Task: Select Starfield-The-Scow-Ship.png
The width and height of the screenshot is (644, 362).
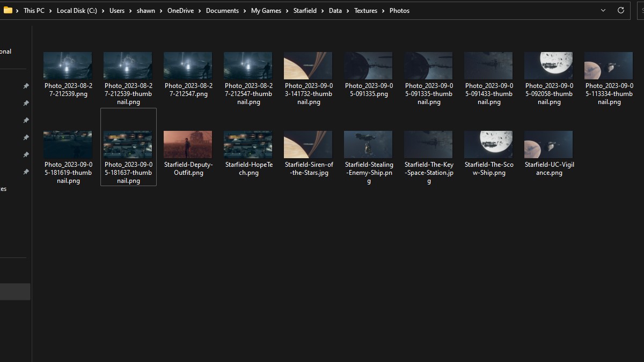Action: point(488,144)
